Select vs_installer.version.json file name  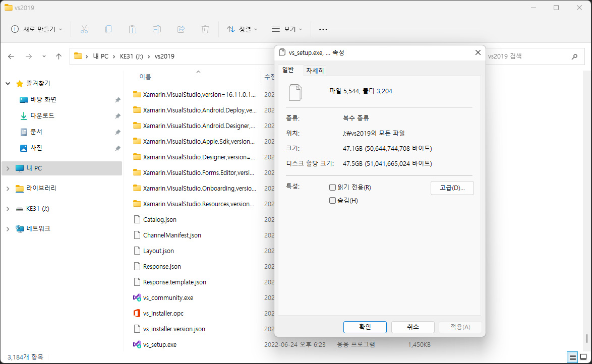[x=174, y=329]
